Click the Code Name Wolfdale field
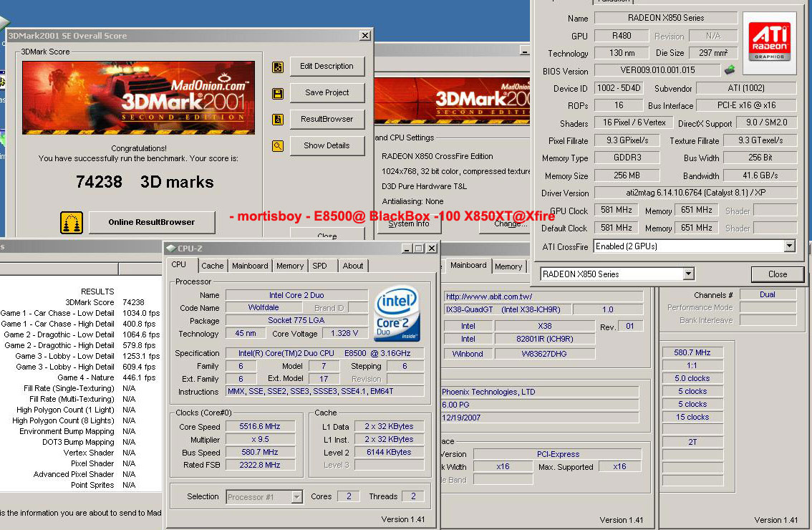This screenshot has height=530, width=812. (x=263, y=308)
